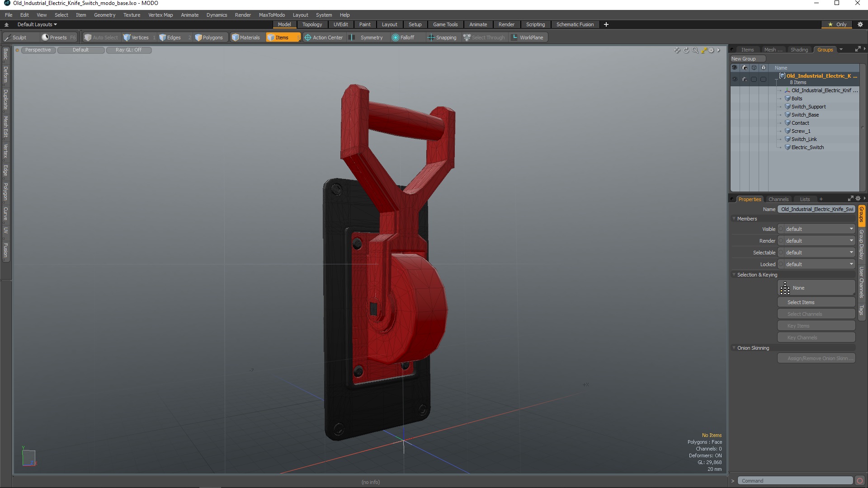868x488 pixels.
Task: Toggle group visibility eye icon
Action: (734, 79)
